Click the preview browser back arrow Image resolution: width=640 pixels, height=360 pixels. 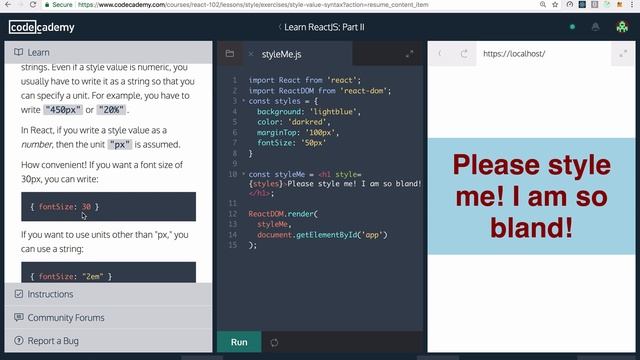440,53
